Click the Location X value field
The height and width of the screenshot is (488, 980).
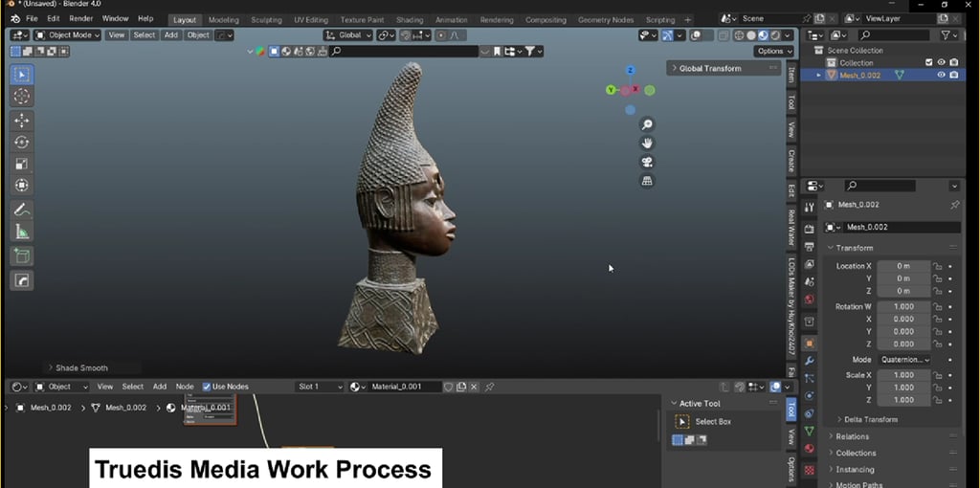903,266
